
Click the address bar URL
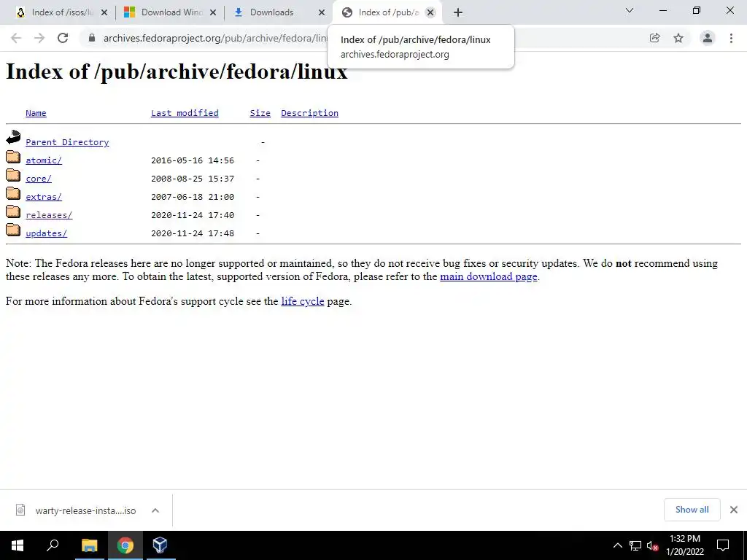pos(215,38)
